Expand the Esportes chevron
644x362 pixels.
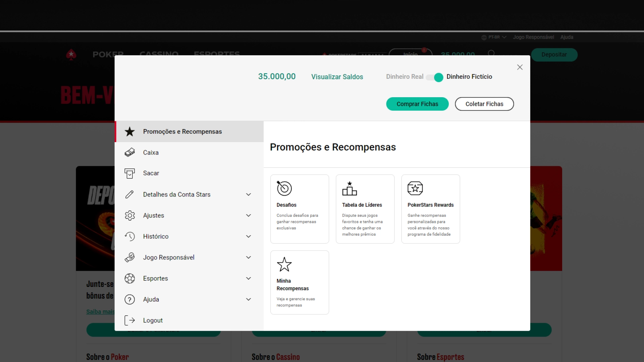pos(249,279)
